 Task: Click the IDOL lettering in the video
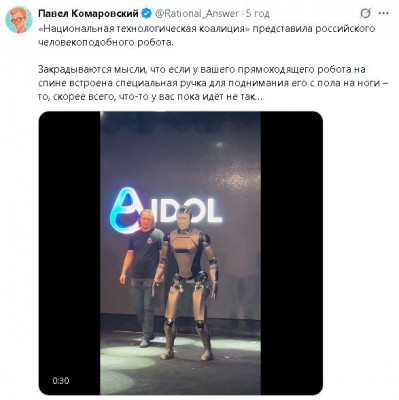[189, 211]
